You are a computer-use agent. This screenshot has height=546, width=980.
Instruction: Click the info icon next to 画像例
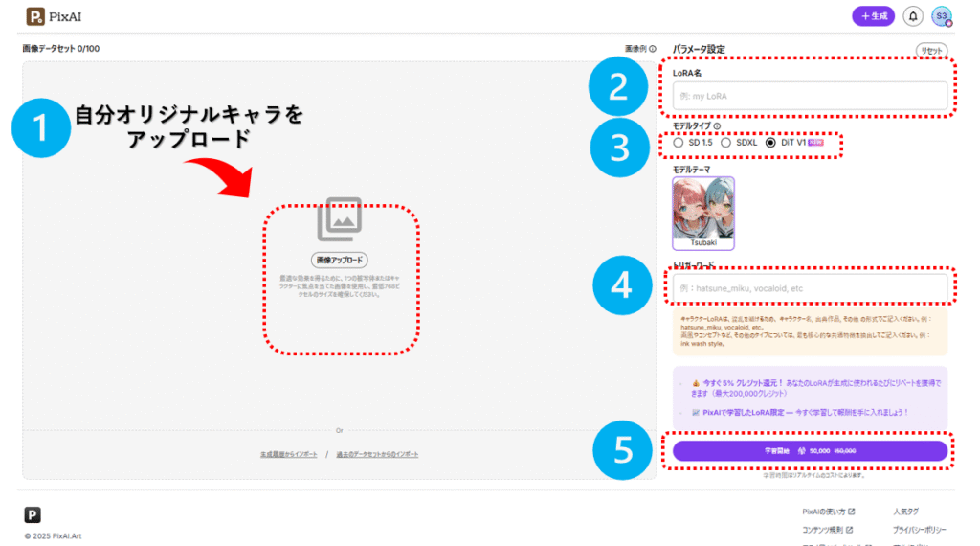653,49
